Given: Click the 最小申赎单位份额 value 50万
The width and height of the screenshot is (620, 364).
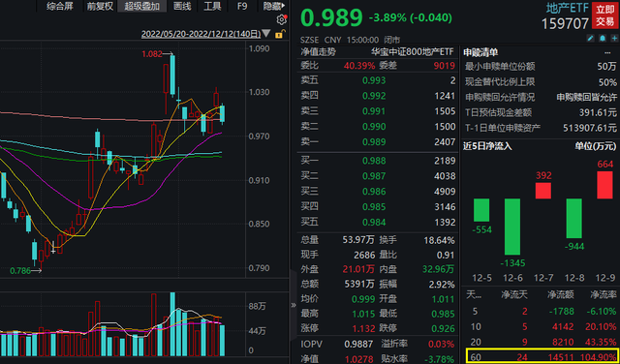Looking at the screenshot, I should (x=607, y=67).
